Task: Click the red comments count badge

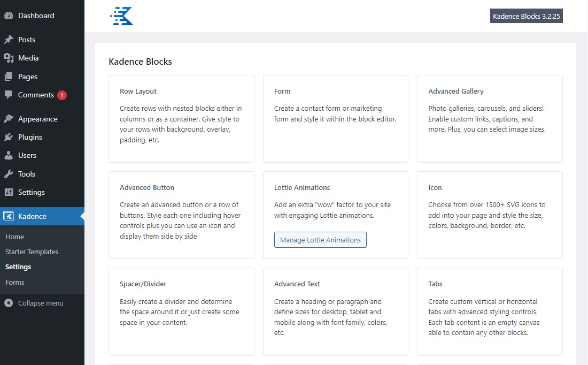Action: pos(62,95)
